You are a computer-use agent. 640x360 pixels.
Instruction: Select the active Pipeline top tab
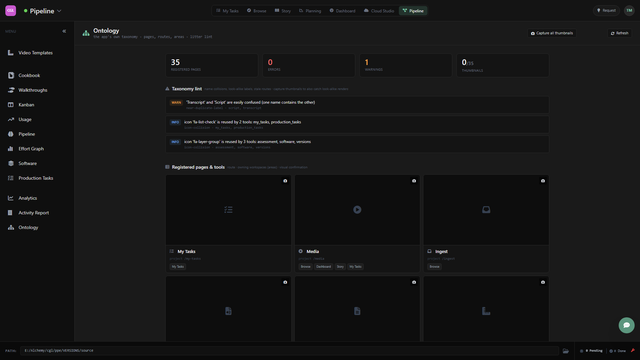413,11
